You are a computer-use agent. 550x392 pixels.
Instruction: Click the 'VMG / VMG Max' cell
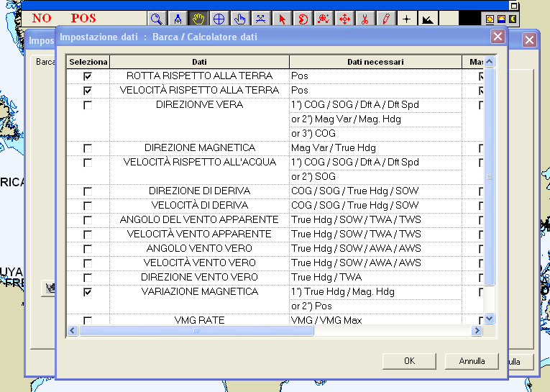tap(375, 319)
